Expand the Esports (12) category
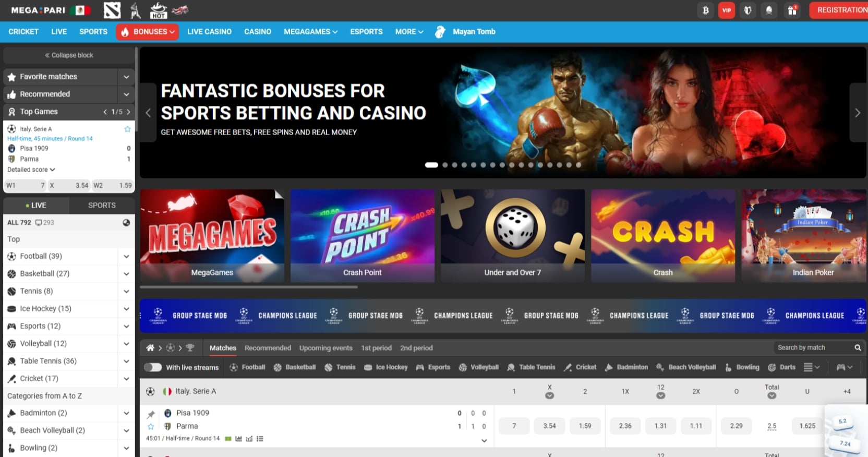This screenshot has width=868, height=457. [x=126, y=326]
